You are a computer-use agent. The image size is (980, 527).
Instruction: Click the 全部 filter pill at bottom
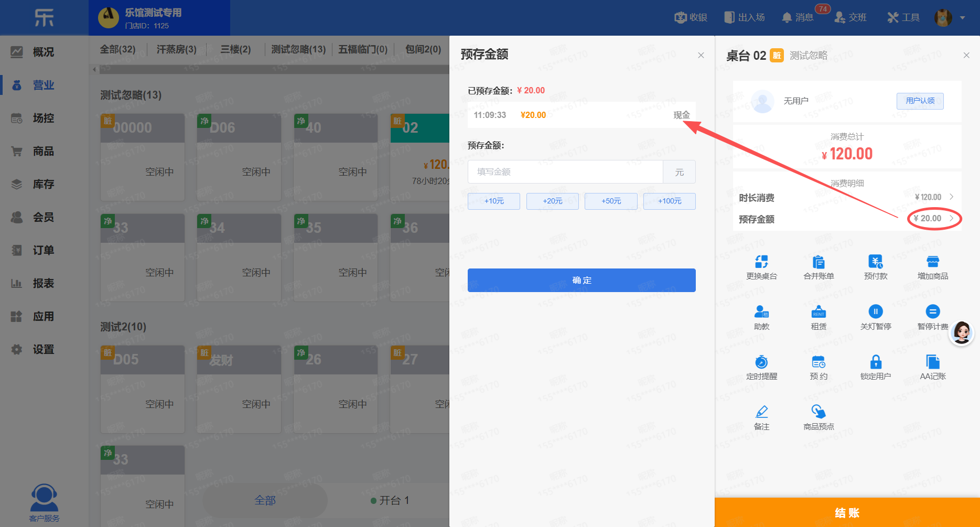click(x=265, y=500)
